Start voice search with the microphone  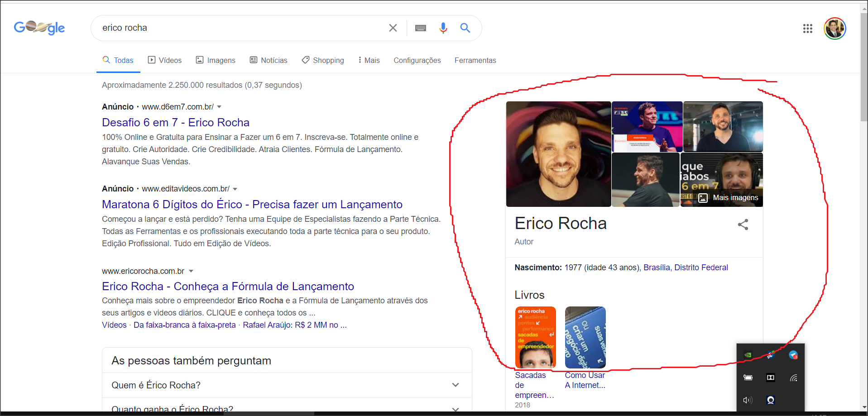(x=443, y=28)
